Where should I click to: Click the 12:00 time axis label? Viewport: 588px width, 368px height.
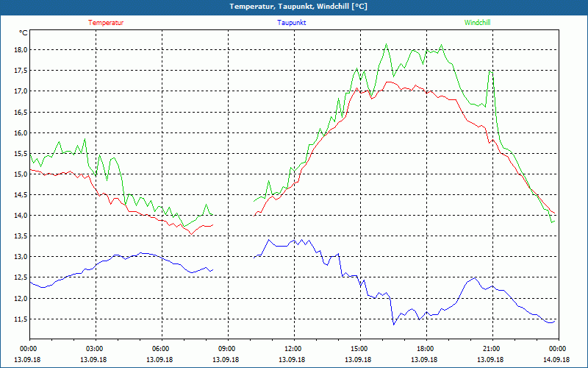[293, 349]
